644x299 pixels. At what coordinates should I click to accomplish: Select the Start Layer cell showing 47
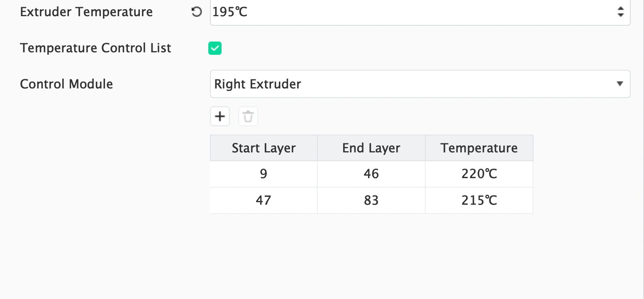pyautogui.click(x=263, y=201)
